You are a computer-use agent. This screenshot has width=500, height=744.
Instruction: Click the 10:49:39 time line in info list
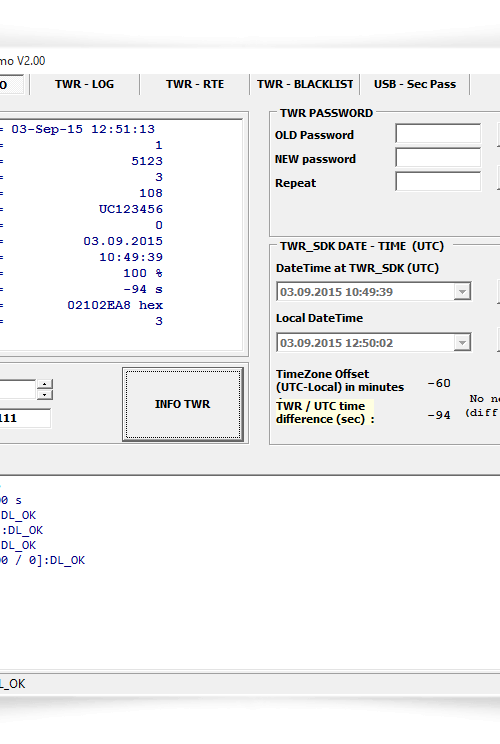click(130, 257)
